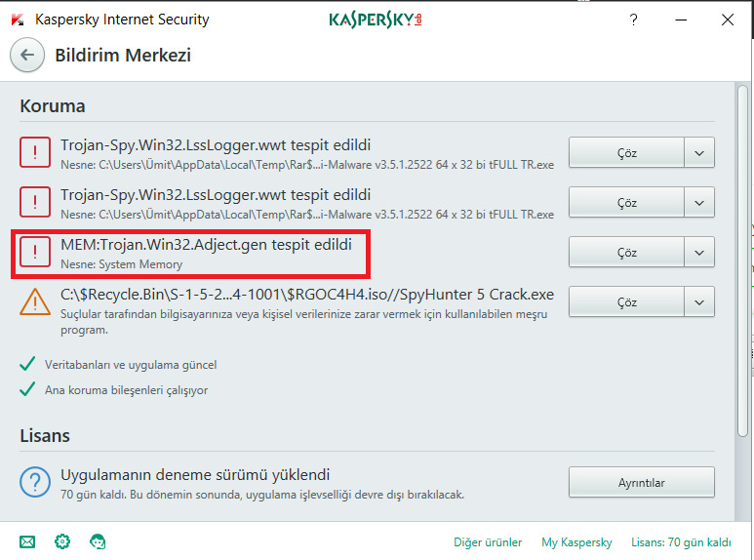Screen dimensions: 754x560
Task: Click the Kaspersky Lab logo in header
Action: point(376,20)
